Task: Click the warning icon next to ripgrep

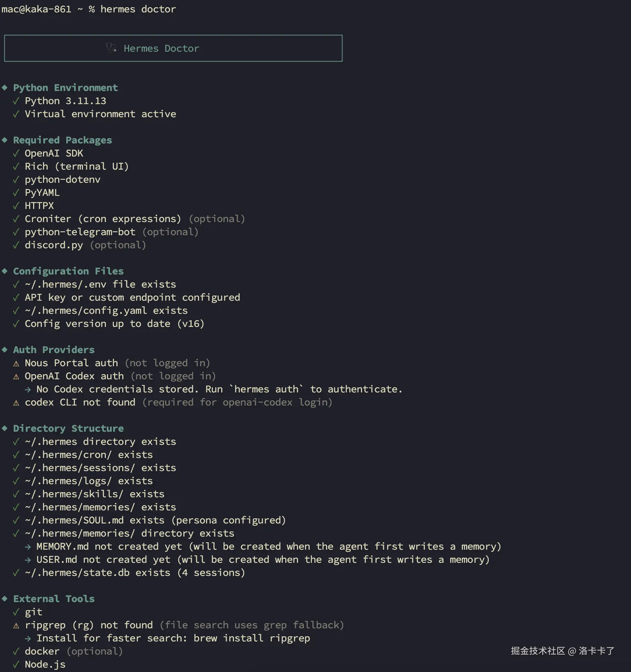Action: pos(16,625)
